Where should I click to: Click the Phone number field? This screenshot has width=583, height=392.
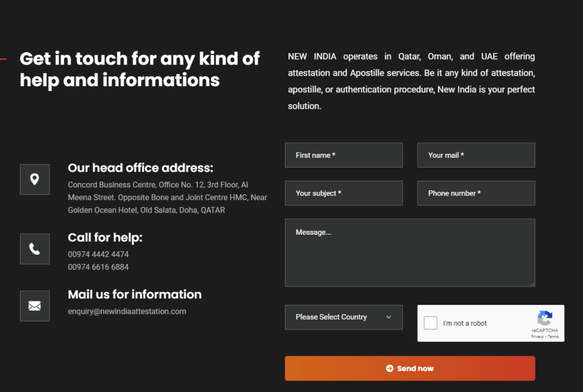pos(476,193)
